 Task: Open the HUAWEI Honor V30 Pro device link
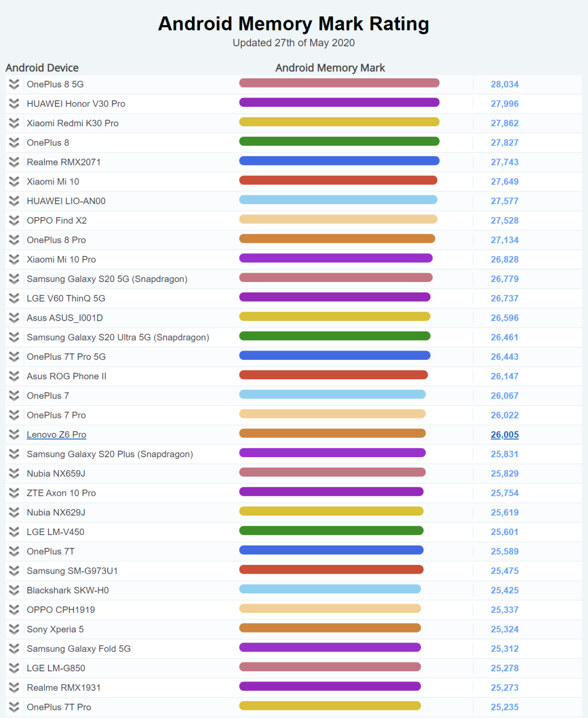point(76,104)
